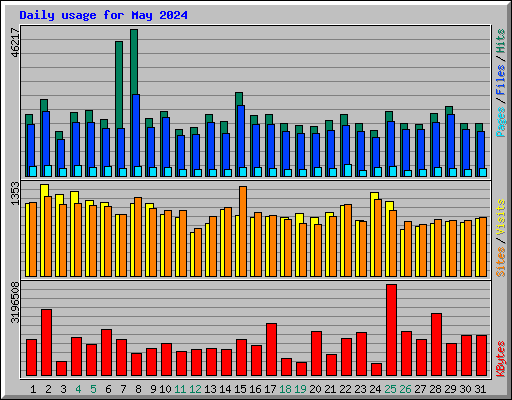
Task: Click the day 2 red KBytes bar
Action: coord(47,343)
